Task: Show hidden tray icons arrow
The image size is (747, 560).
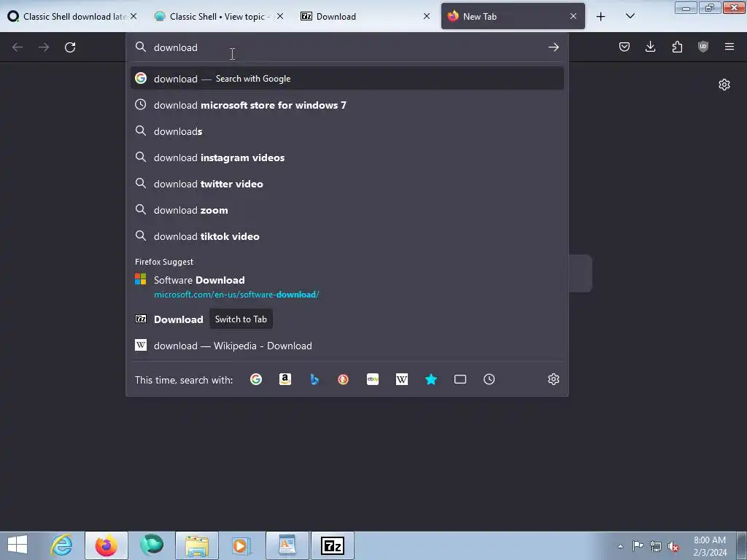Action: [620, 546]
